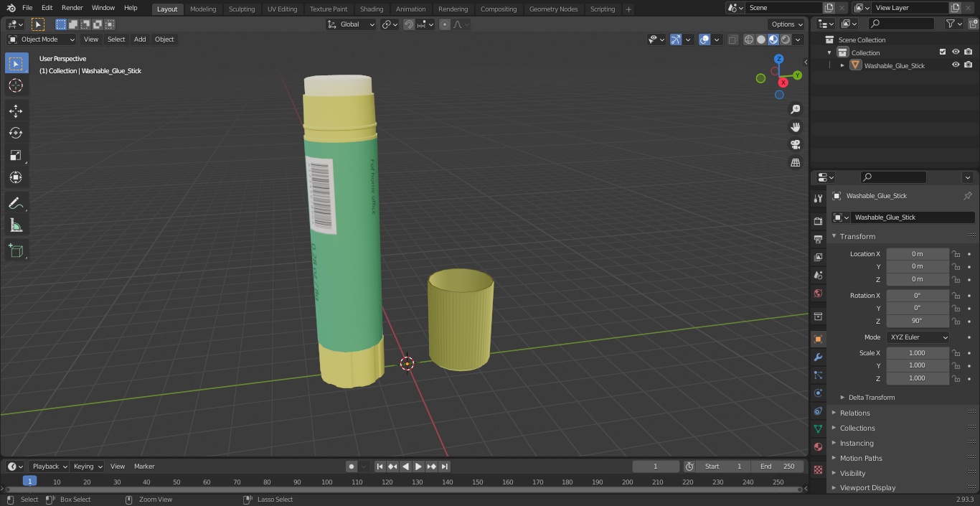Select the Annotate tool

(x=16, y=204)
